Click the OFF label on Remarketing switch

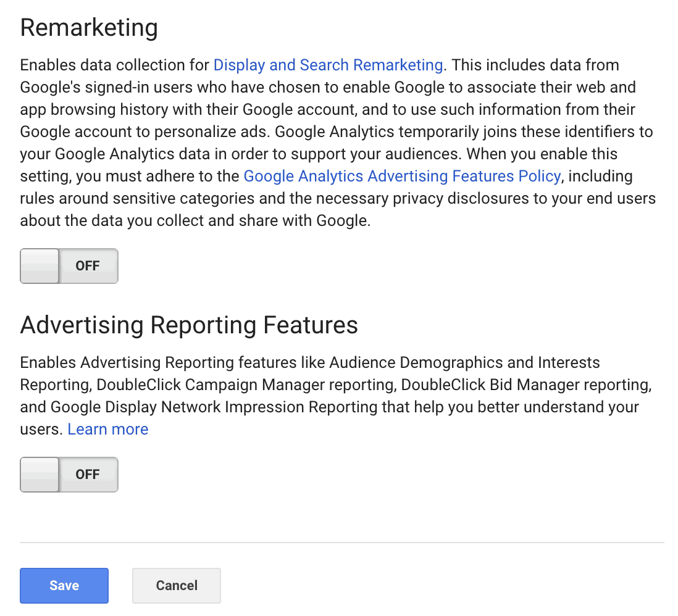click(88, 265)
